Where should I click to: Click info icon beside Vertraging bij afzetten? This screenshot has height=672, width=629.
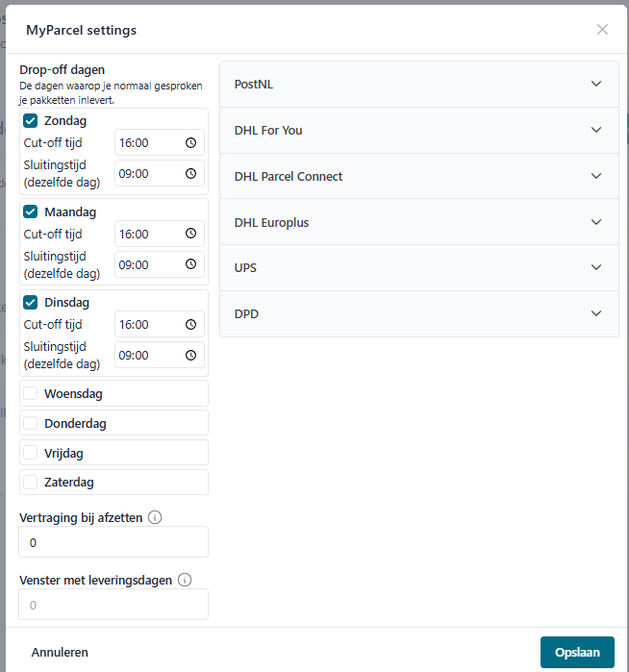coord(156,517)
